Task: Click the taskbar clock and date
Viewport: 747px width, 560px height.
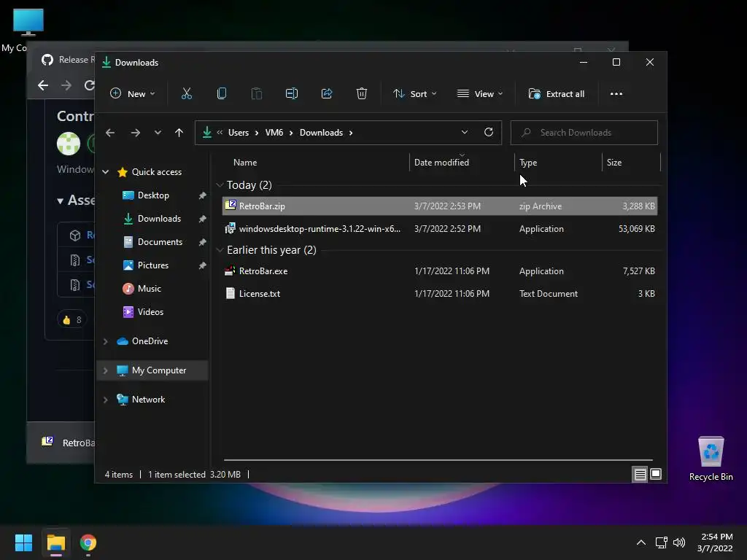Action: coord(715,542)
